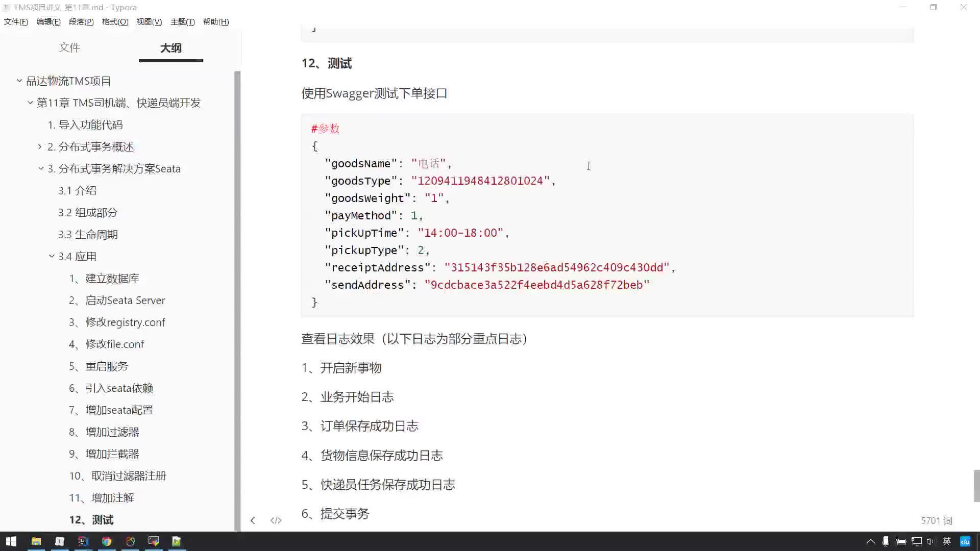Viewport: 980px width, 551px height.
Task: Open 主题(T) menu
Action: pyautogui.click(x=182, y=21)
